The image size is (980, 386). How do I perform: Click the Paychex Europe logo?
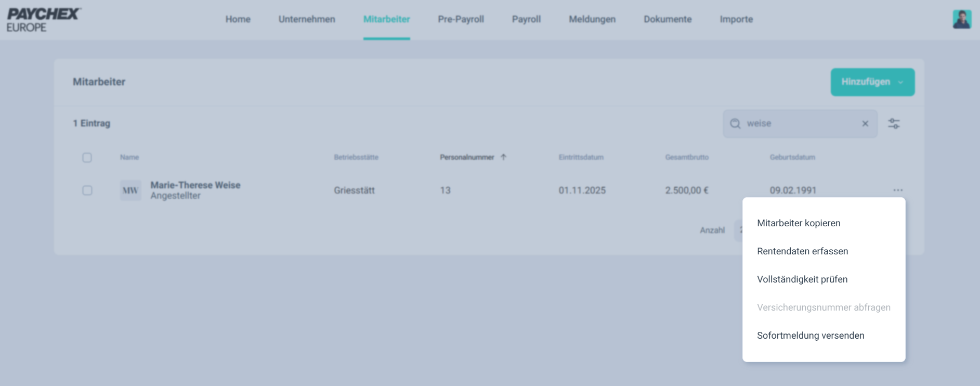tap(44, 20)
